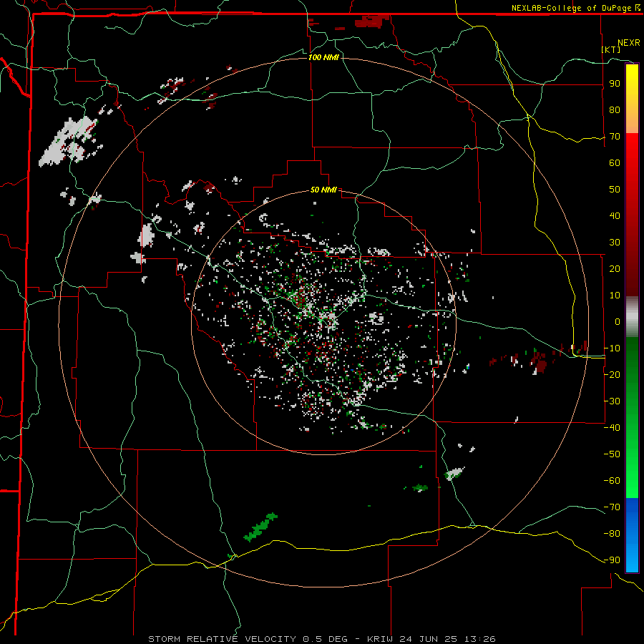This screenshot has width=644, height=644.
Task: Click the yellow-orange top segment of color bar
Action: (632, 99)
